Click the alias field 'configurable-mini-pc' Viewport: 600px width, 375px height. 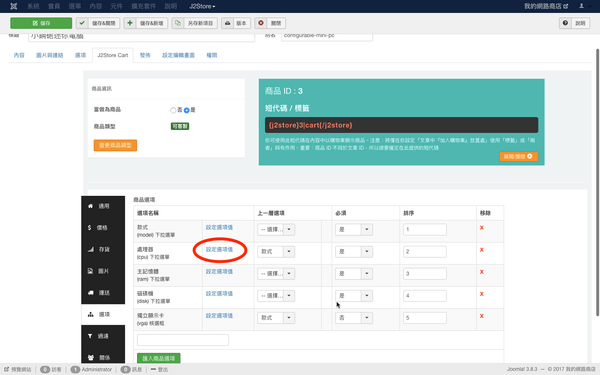point(327,36)
